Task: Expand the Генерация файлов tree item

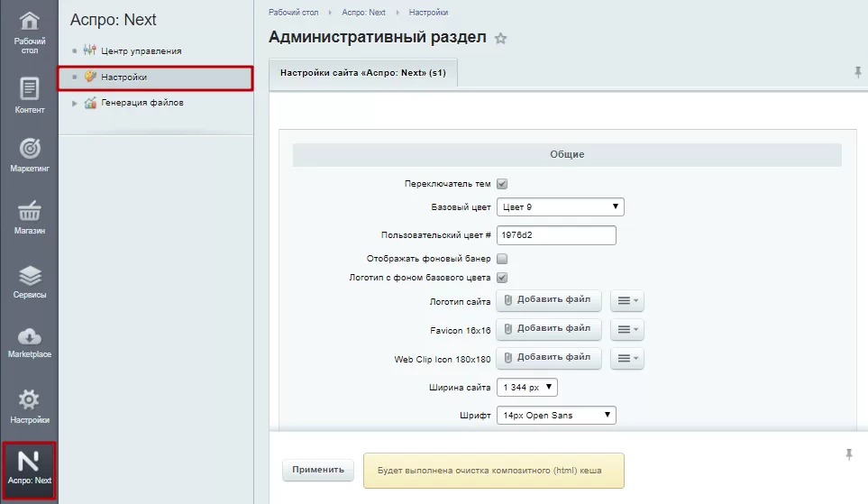Action: [x=74, y=103]
